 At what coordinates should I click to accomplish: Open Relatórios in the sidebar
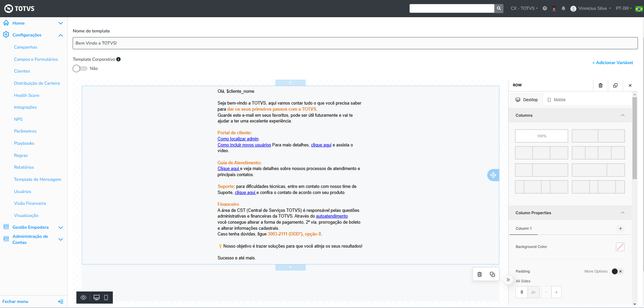[x=24, y=167]
